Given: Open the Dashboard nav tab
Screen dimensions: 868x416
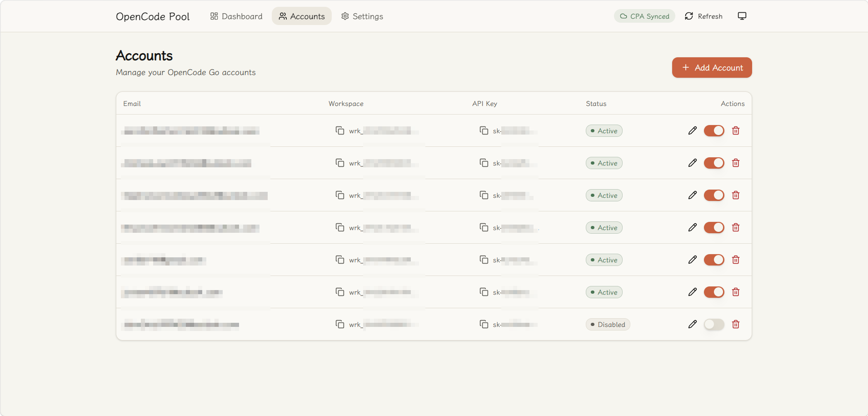Looking at the screenshot, I should 236,16.
